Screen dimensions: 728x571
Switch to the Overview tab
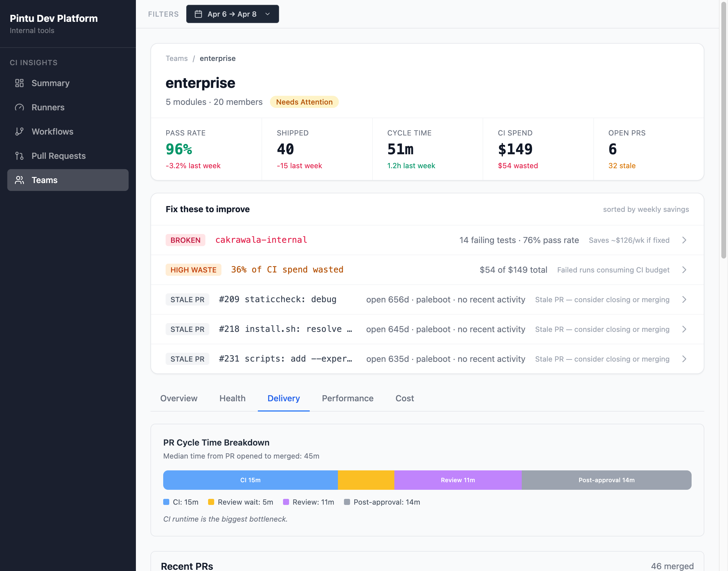(179, 398)
